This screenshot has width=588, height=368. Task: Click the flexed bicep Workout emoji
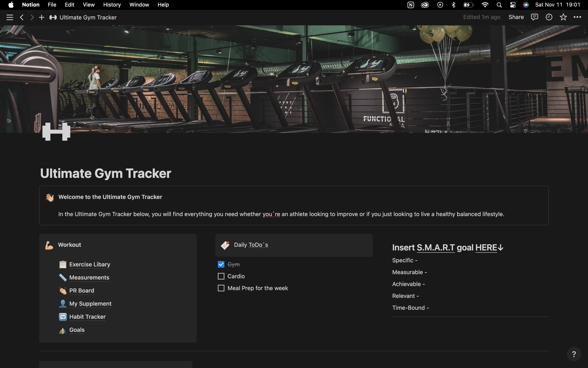pyautogui.click(x=49, y=245)
